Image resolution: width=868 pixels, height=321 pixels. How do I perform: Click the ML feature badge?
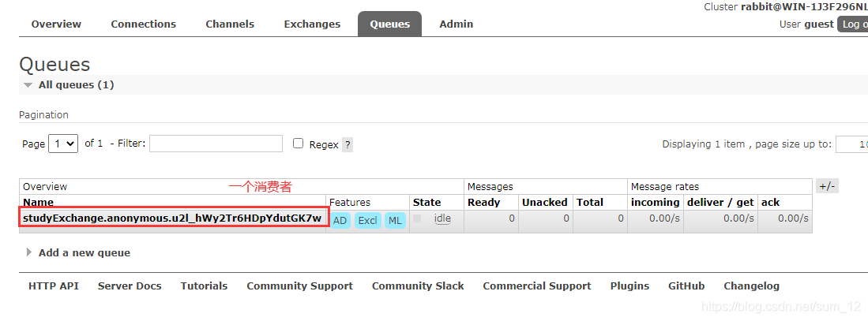point(395,221)
